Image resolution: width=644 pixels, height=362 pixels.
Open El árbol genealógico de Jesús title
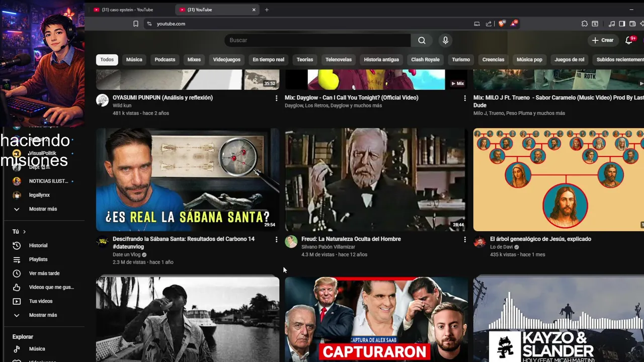540,239
